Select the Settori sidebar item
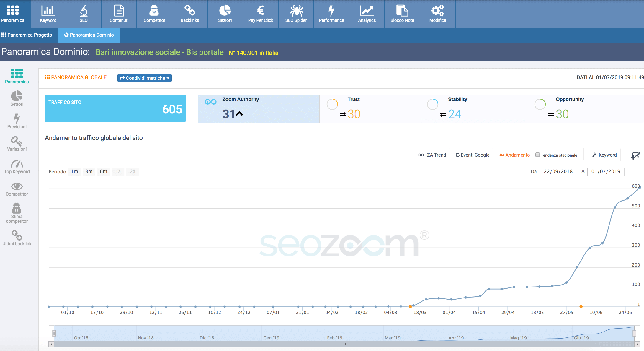 coord(17,99)
